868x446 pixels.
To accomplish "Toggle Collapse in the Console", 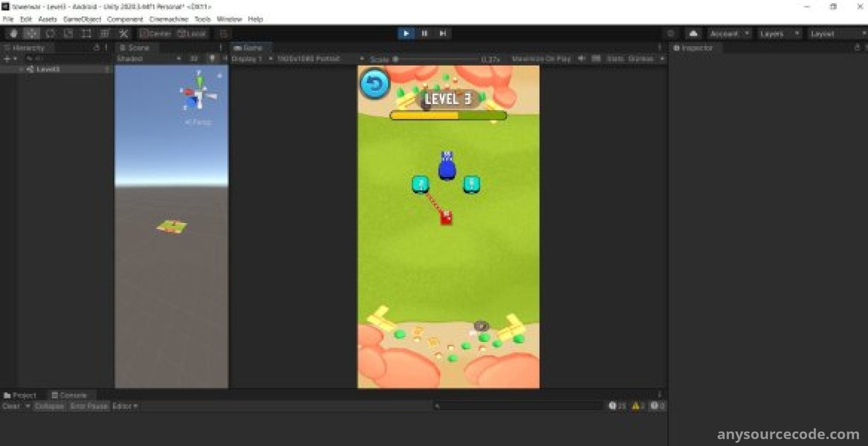I will (49, 406).
